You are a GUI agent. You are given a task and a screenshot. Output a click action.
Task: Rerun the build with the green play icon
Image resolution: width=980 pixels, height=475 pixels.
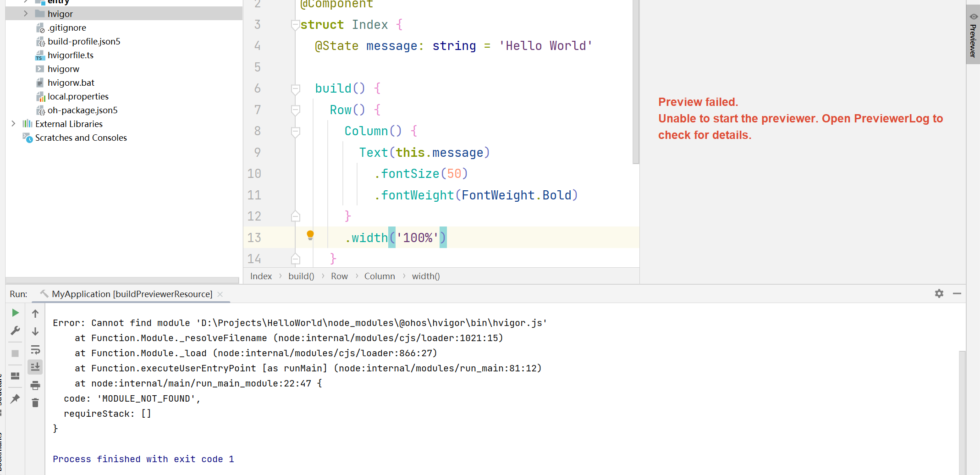point(15,313)
